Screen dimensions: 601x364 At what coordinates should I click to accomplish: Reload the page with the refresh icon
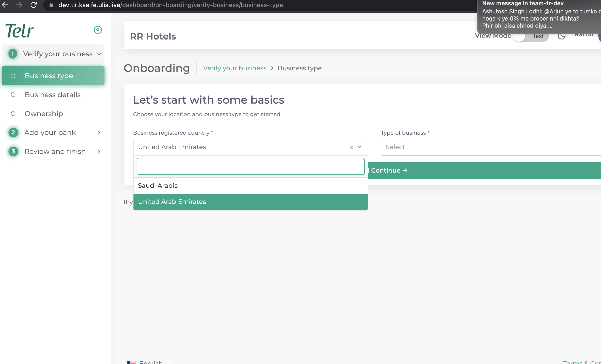click(x=33, y=5)
